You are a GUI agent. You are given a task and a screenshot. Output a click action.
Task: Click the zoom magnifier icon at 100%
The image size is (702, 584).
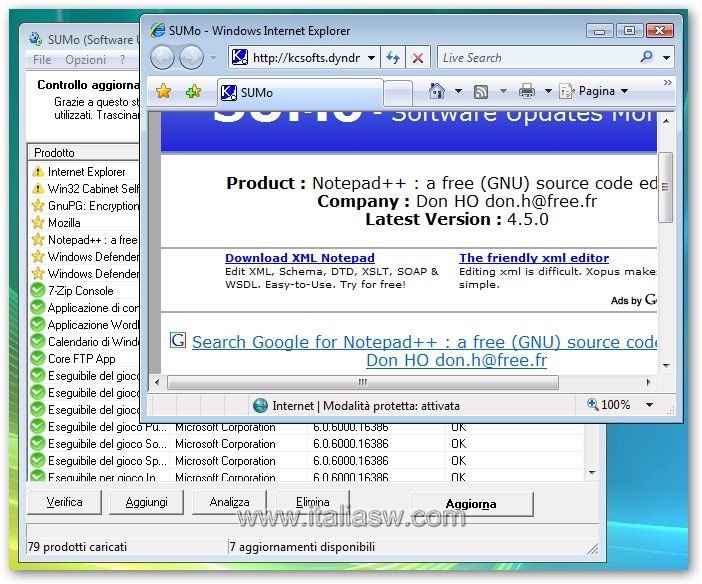592,404
